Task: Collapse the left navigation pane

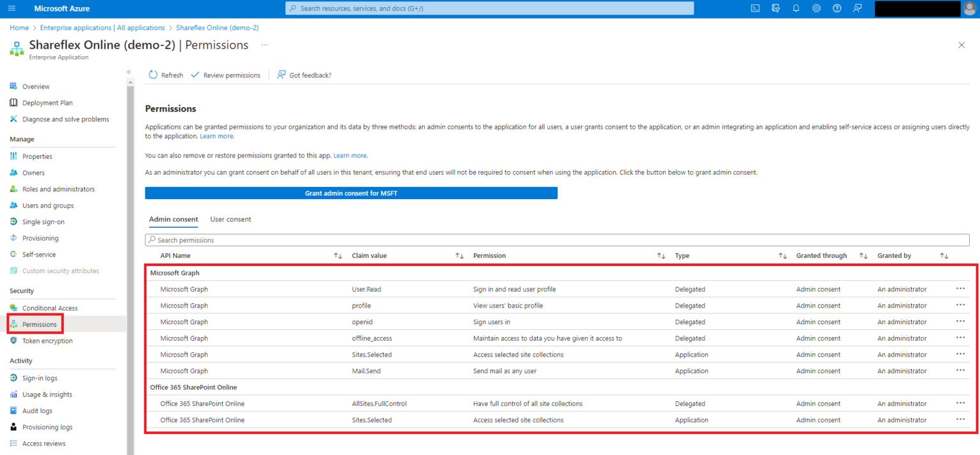Action: 128,72
